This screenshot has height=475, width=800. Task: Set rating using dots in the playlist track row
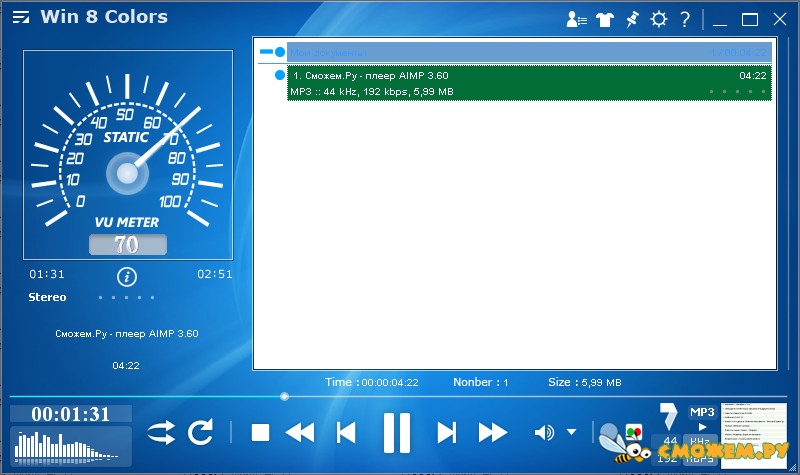737,92
